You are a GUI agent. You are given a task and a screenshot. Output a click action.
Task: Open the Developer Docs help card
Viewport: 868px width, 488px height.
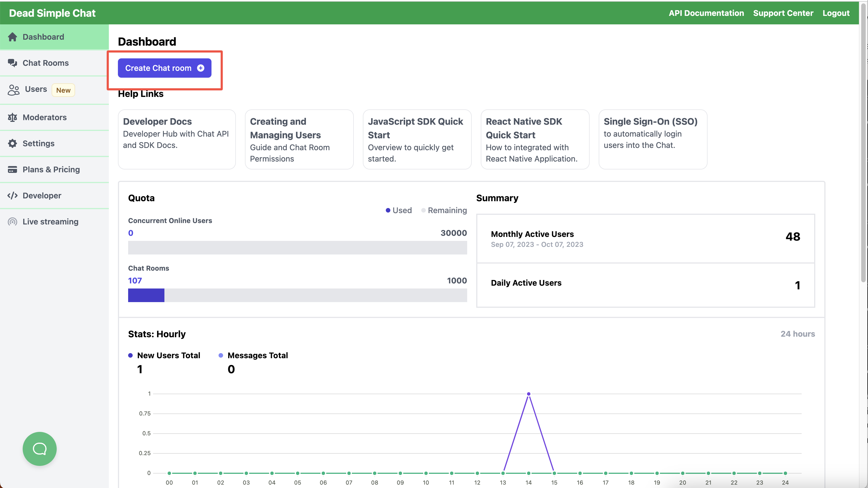(177, 139)
